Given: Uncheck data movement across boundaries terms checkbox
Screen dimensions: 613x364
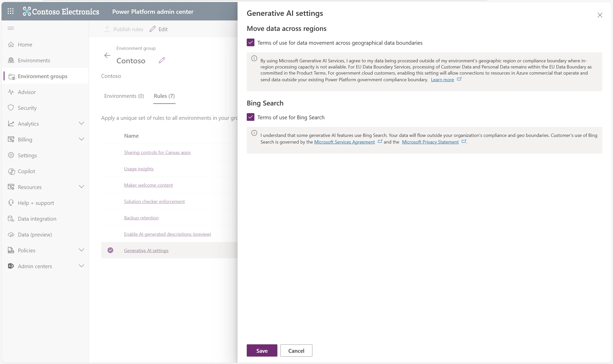Looking at the screenshot, I should 251,43.
